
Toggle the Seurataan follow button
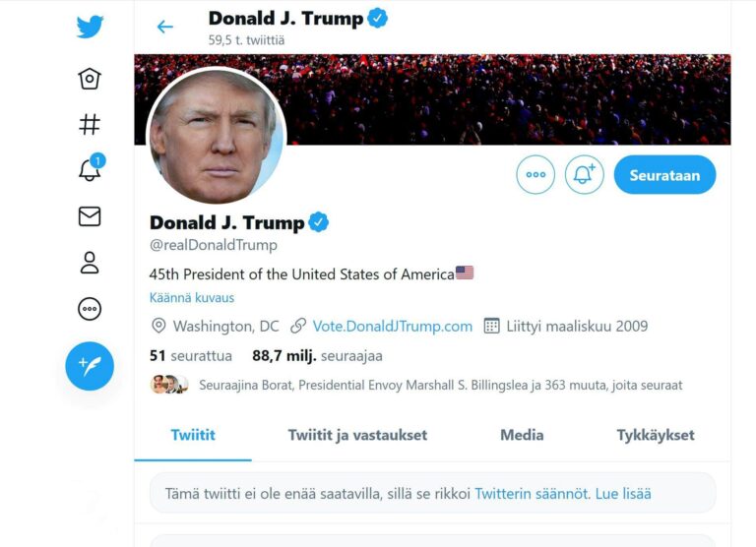[664, 175]
